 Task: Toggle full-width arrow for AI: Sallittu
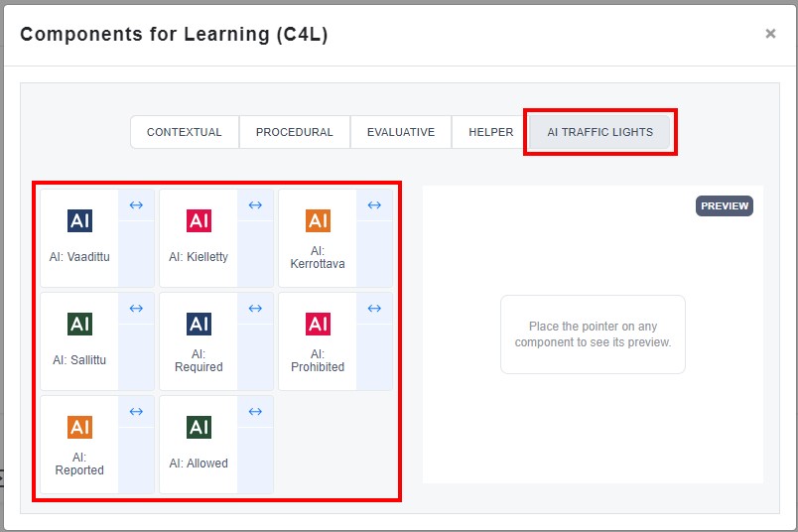[136, 309]
